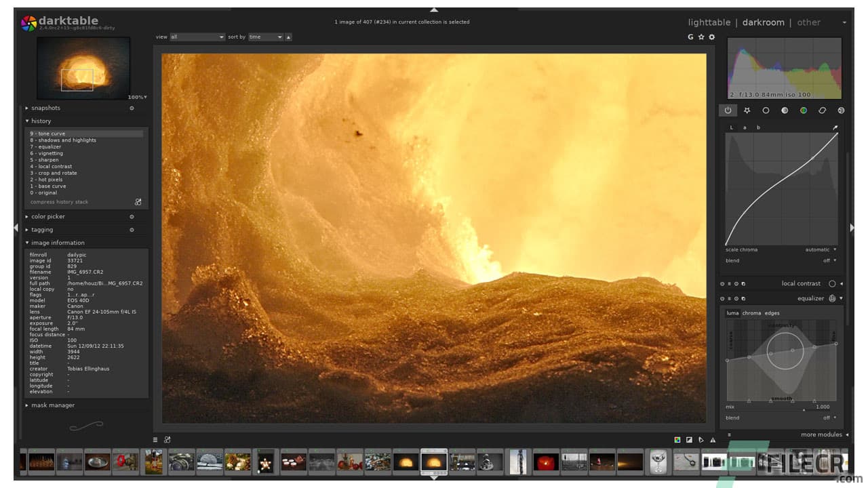This screenshot has height=488, width=868.
Task: Toggle the equalizer module on
Action: [x=722, y=298]
